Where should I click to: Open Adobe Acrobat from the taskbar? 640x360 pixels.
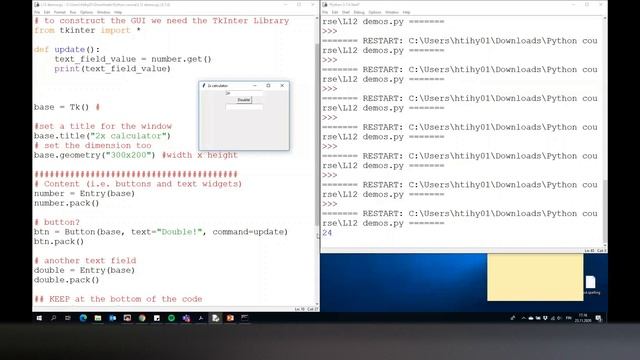pyautogui.click(x=201, y=318)
